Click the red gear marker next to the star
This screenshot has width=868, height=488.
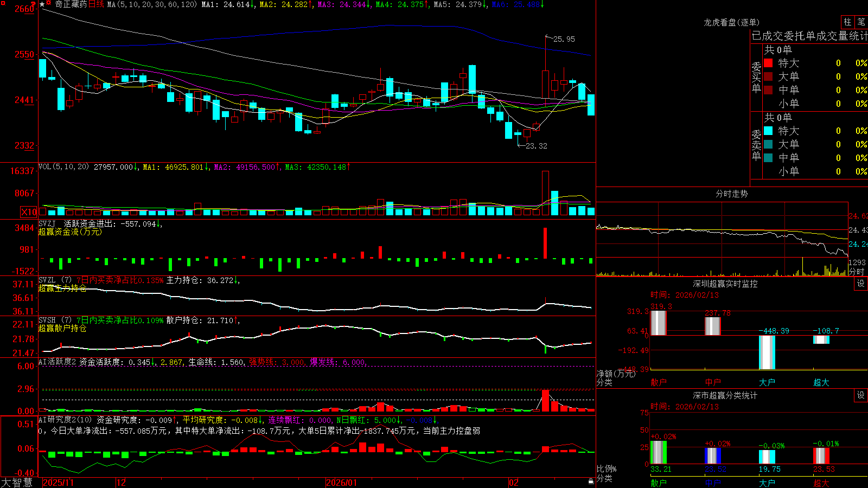click(48, 3)
